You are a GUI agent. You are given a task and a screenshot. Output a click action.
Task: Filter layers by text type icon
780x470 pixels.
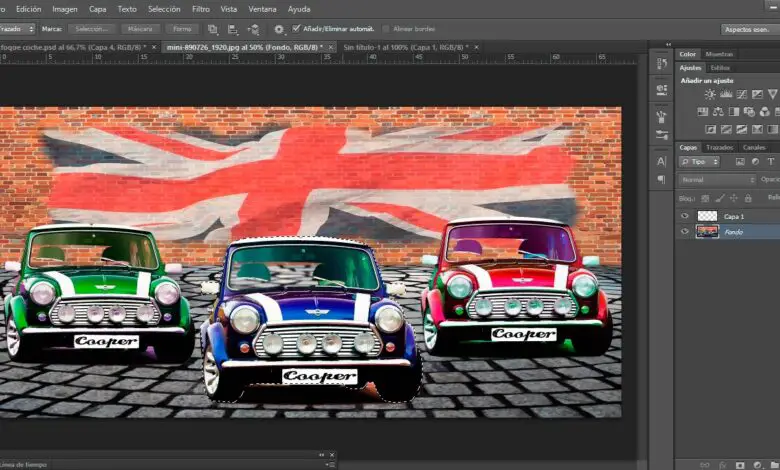click(x=772, y=161)
